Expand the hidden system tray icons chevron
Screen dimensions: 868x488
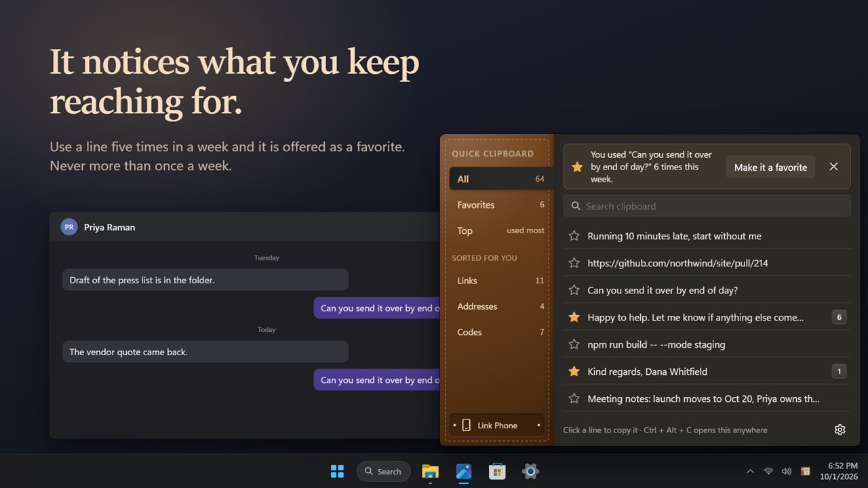click(x=750, y=471)
